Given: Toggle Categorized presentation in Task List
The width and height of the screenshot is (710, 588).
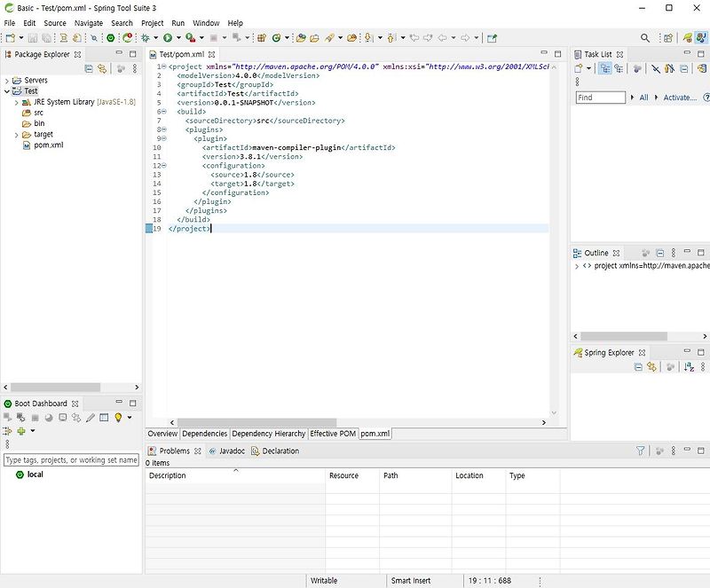Looking at the screenshot, I should click(x=605, y=68).
